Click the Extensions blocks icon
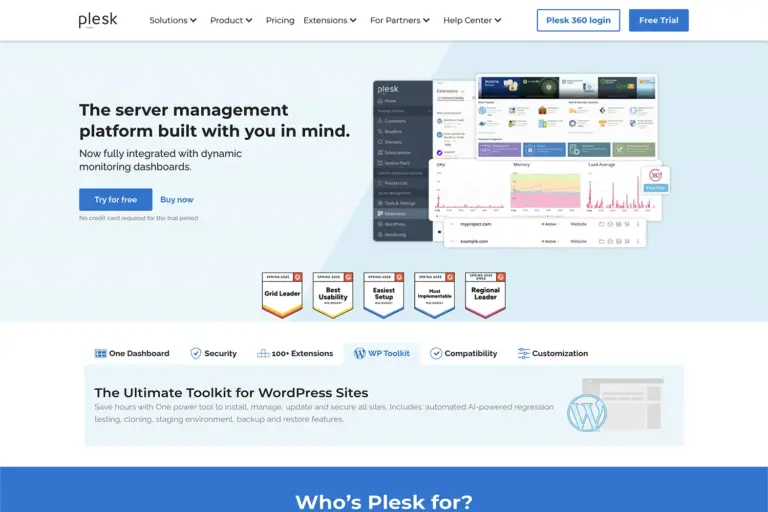Screen dimensions: 768x512 click(263, 353)
